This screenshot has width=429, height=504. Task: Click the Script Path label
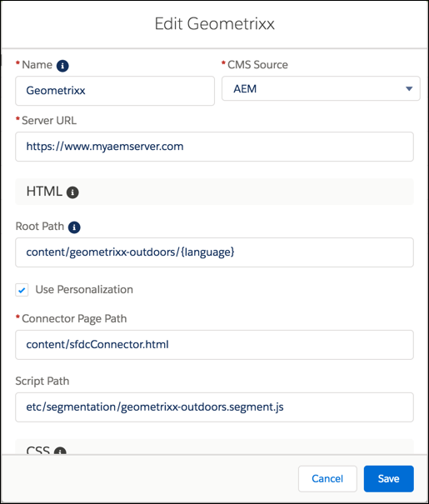click(x=42, y=382)
